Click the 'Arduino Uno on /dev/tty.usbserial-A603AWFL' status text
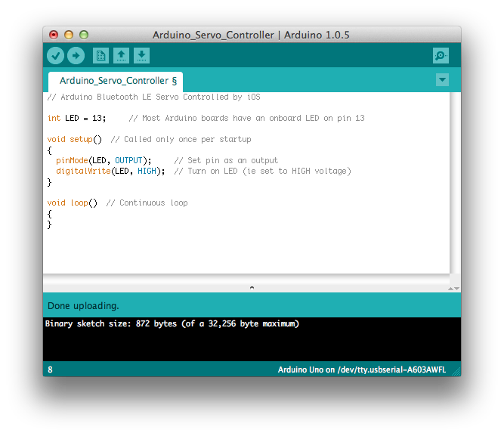Image resolution: width=504 pixels, height=436 pixels. (362, 370)
